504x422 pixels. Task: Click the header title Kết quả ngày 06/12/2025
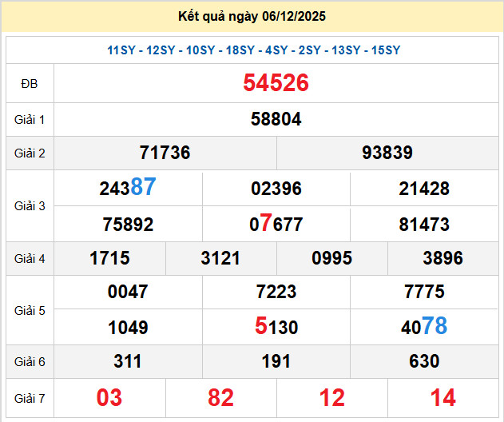[x=252, y=16]
